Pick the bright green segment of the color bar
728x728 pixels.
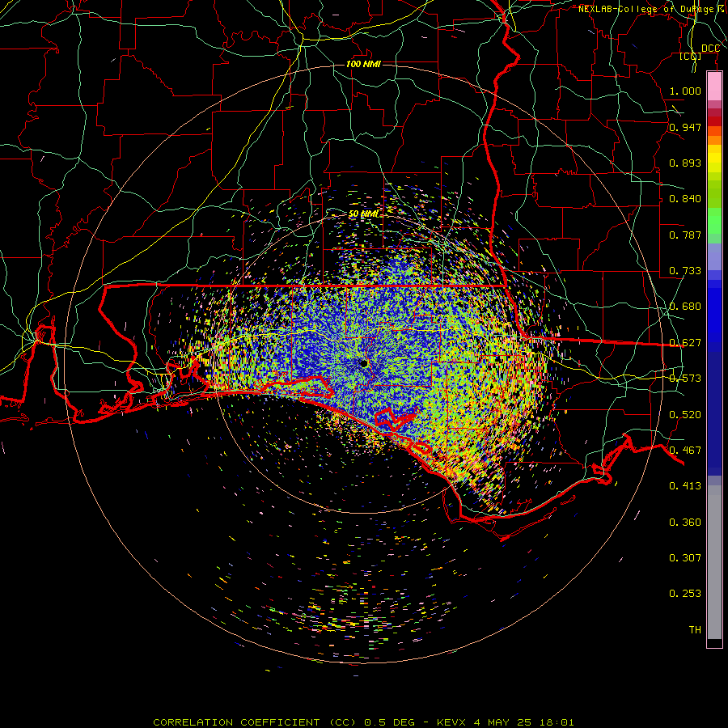pyautogui.click(x=714, y=221)
